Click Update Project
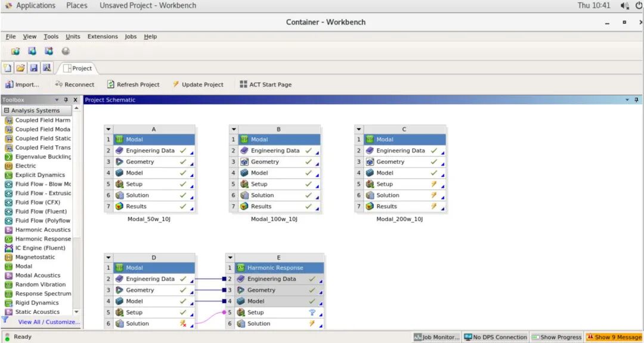The height and width of the screenshot is (343, 644). pyautogui.click(x=198, y=85)
